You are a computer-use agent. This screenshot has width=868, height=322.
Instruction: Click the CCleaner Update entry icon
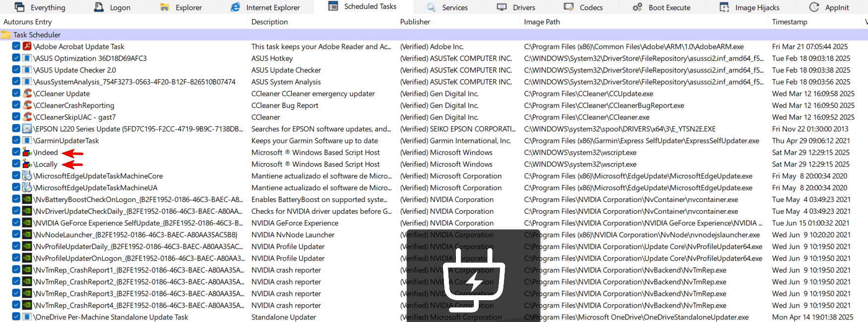[27, 93]
